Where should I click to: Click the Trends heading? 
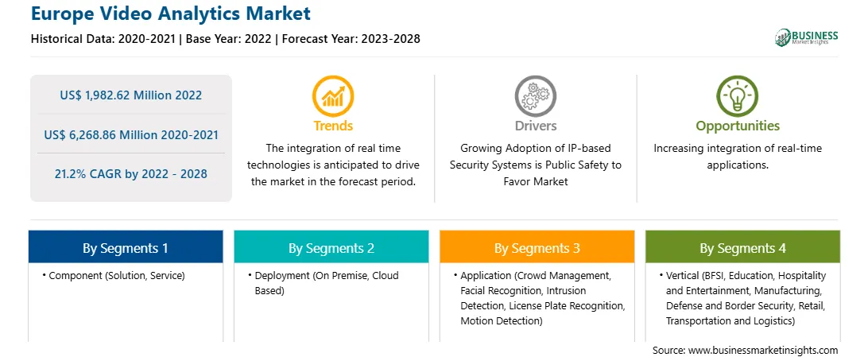click(333, 126)
